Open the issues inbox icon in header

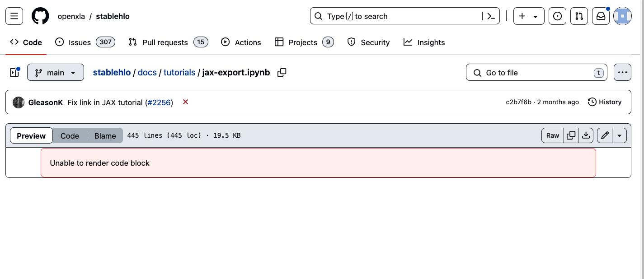(557, 16)
